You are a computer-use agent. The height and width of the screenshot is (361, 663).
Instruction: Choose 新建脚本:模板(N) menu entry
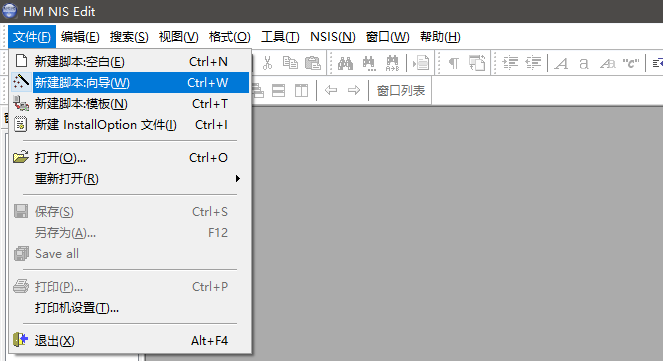coord(130,104)
